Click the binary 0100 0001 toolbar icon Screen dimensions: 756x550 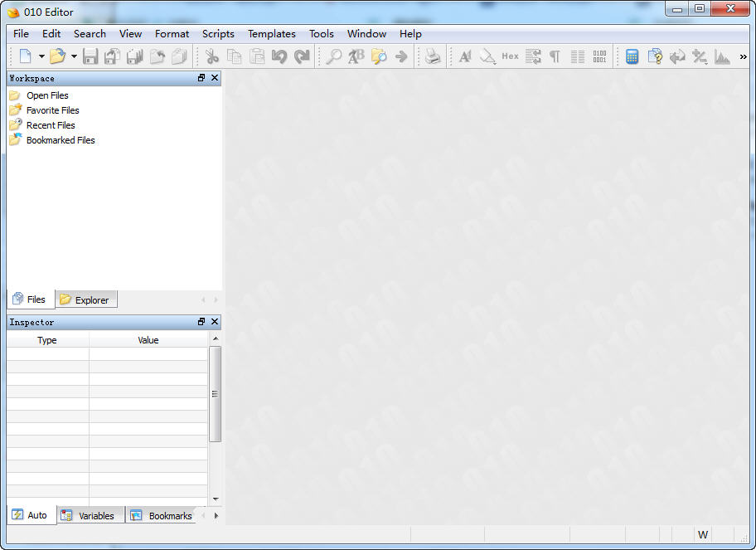point(600,56)
